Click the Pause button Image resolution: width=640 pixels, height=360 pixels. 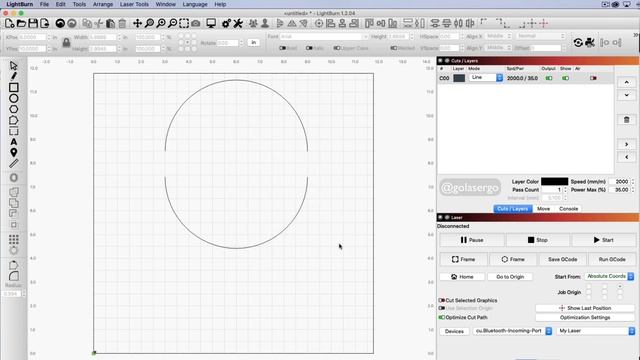472,240
